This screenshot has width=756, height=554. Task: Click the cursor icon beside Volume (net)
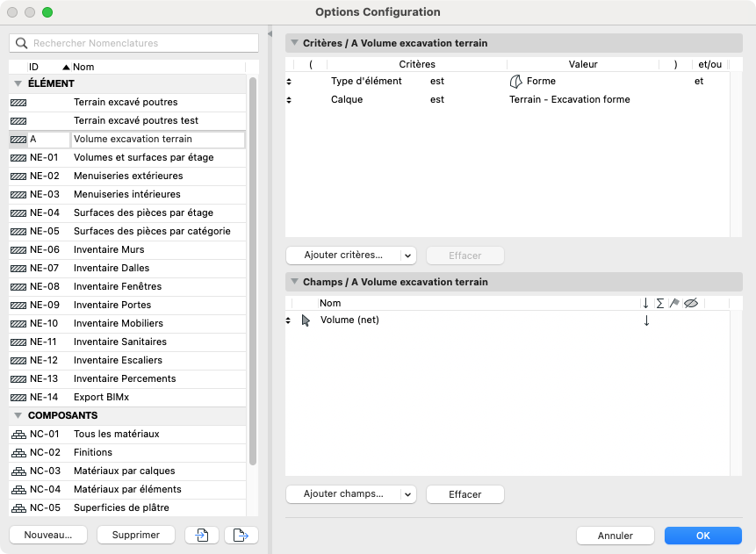[x=306, y=320]
